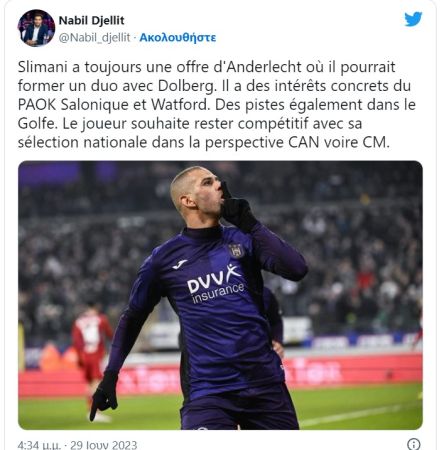Screen dimensions: 444x450
Task: Click the name Dolberg in the tweet
Action: (187, 86)
